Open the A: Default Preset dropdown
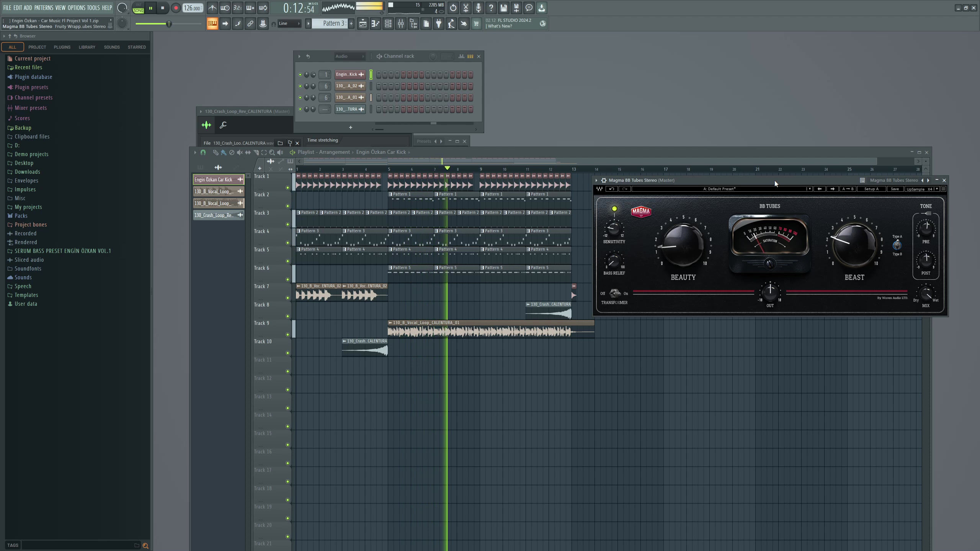The image size is (980, 551). (720, 189)
